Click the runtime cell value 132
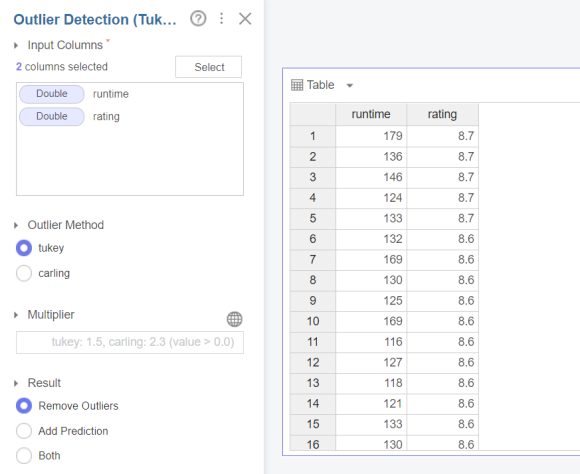 [371, 239]
